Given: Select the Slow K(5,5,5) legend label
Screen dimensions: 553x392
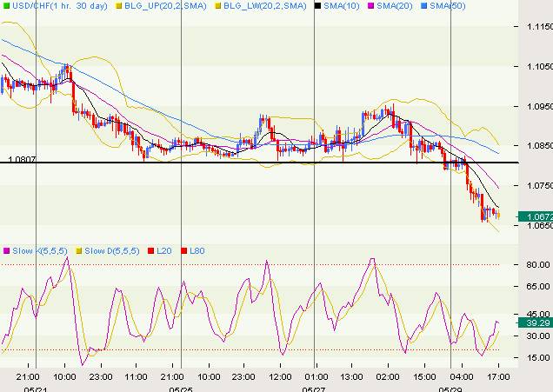Looking at the screenshot, I should pos(40,251).
